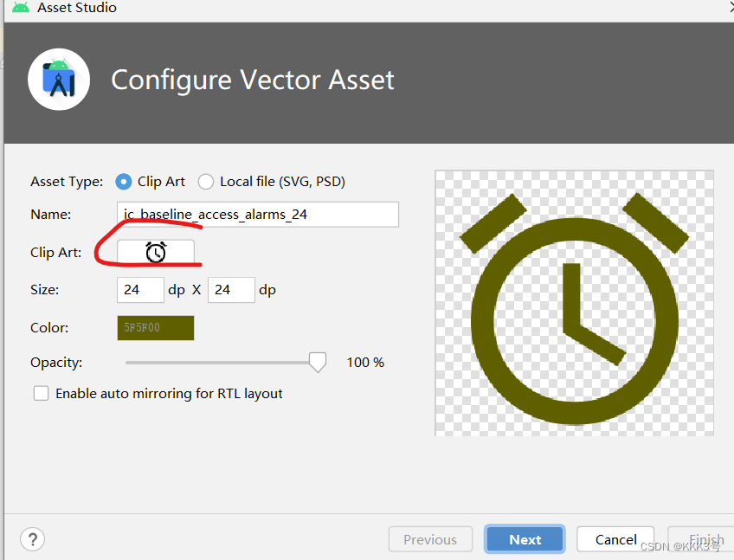This screenshot has width=734, height=560.
Task: Click the Cancel button
Action: click(615, 539)
